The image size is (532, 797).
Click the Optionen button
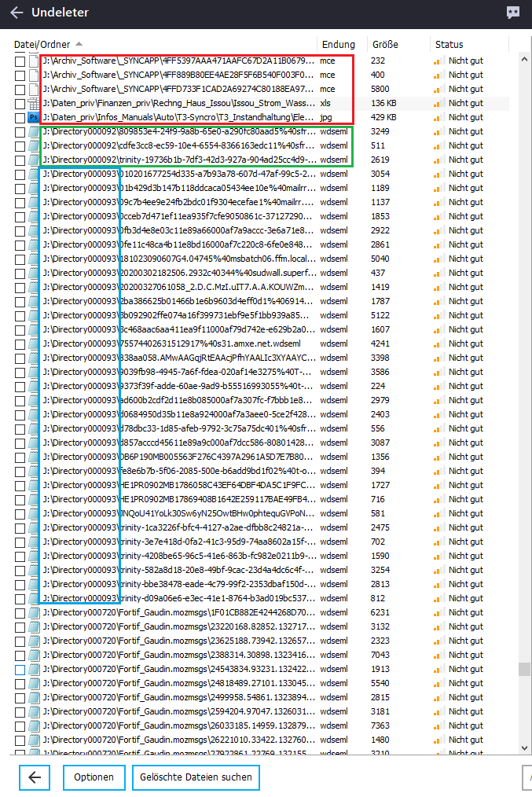pos(94,777)
